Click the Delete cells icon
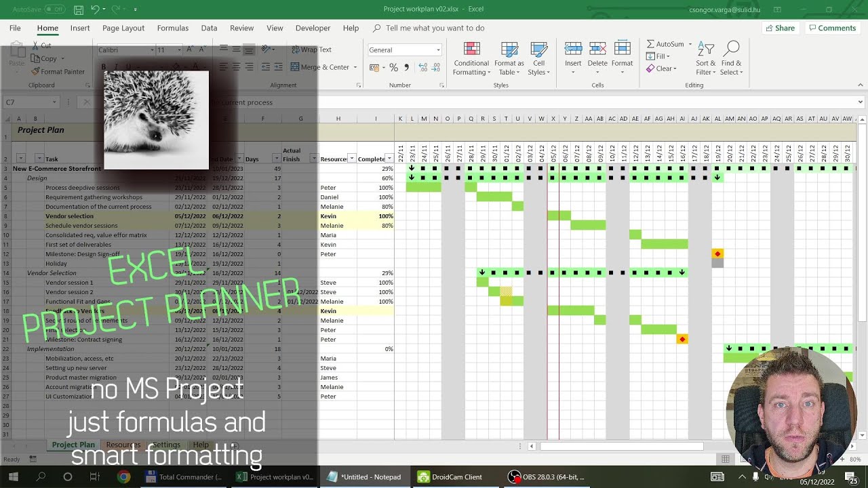This screenshot has height=488, width=868. click(597, 49)
